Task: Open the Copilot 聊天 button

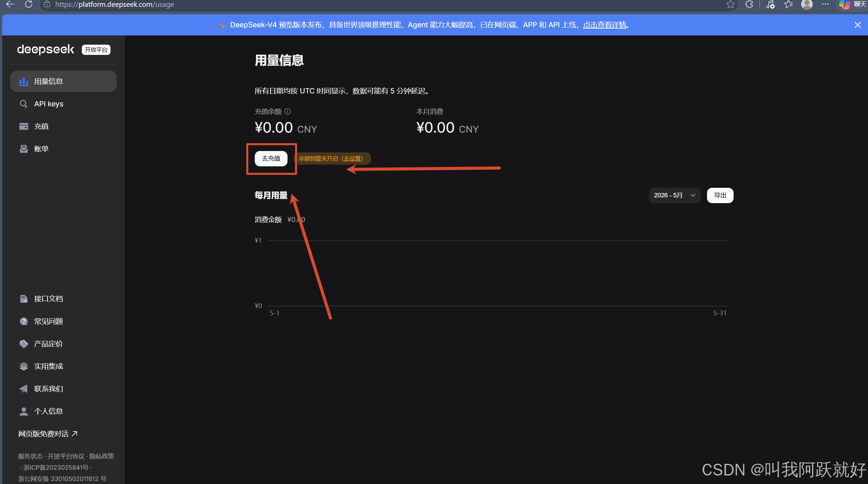Action: pos(852,4)
